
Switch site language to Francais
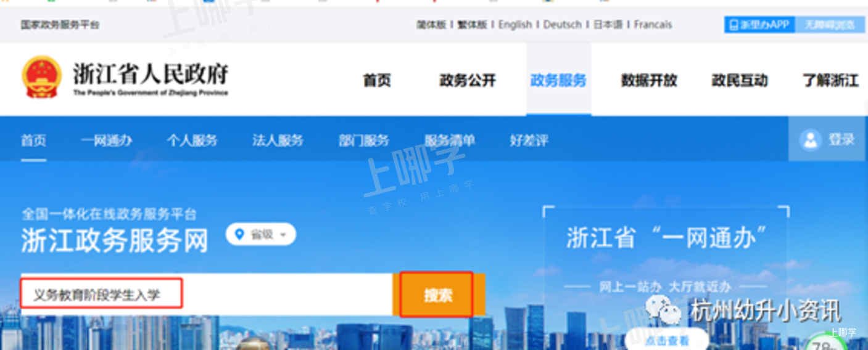(653, 25)
